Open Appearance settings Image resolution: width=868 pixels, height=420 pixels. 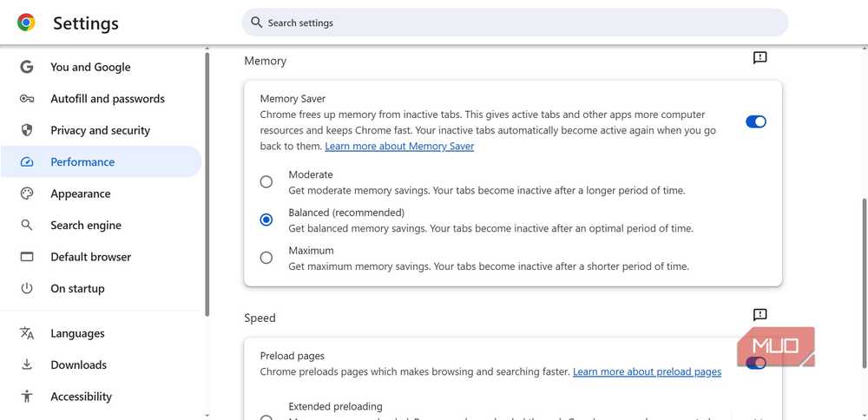click(x=102, y=194)
